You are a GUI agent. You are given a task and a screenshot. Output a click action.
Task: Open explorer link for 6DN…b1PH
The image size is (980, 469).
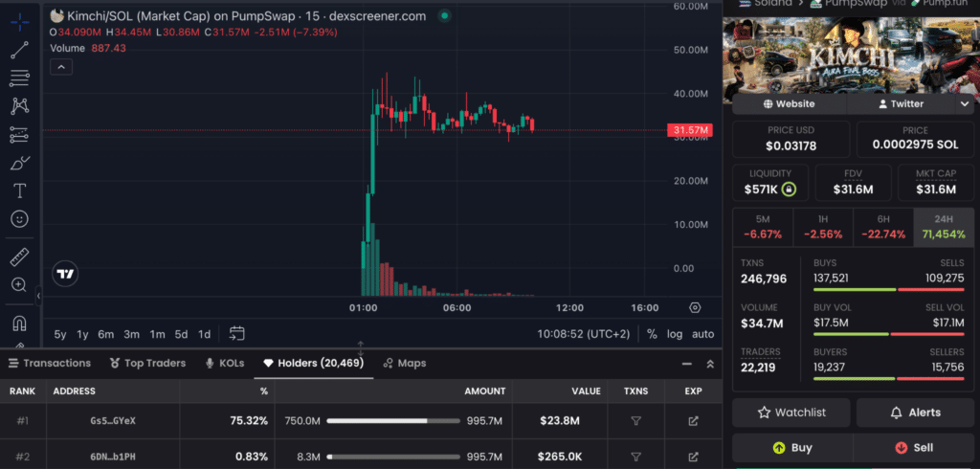point(693,457)
